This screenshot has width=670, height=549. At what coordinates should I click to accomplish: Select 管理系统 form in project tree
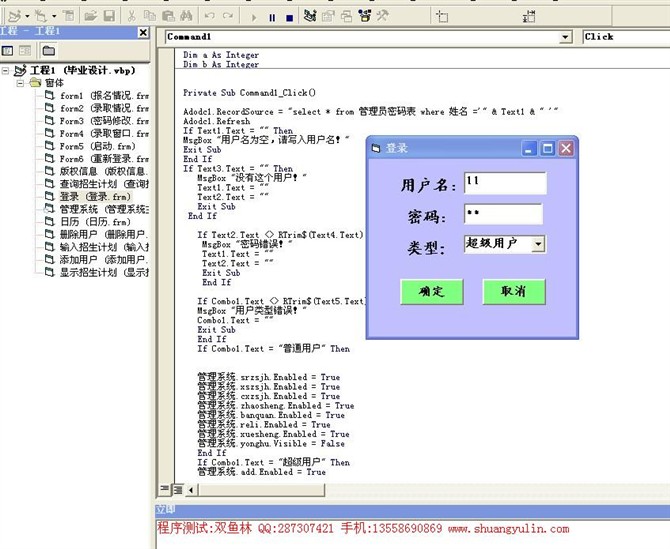[97, 209]
